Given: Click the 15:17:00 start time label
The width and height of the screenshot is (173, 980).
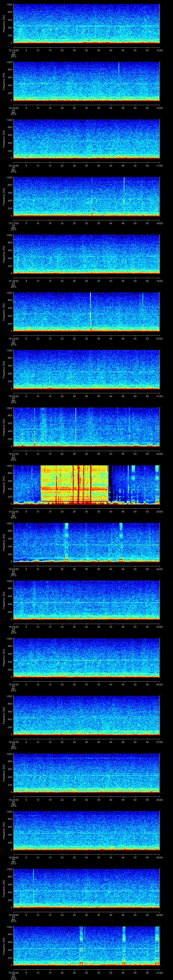Looking at the screenshot, I should (x=13, y=223).
